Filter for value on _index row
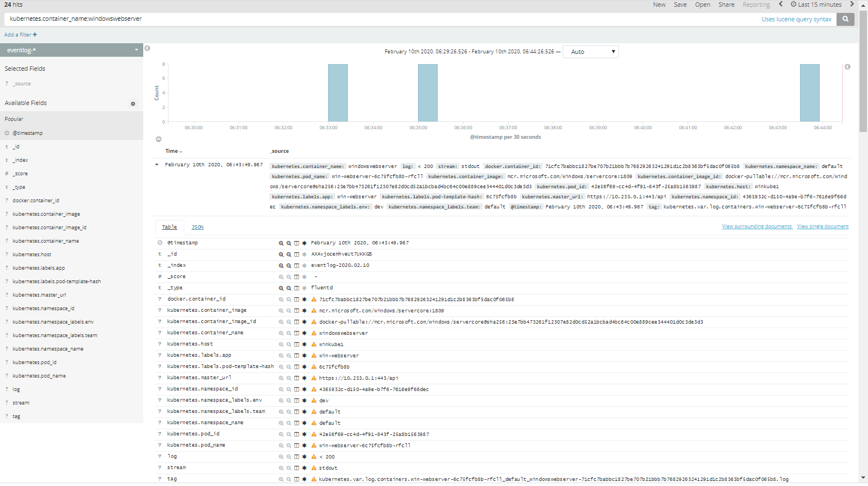868x486 pixels. 281,266
